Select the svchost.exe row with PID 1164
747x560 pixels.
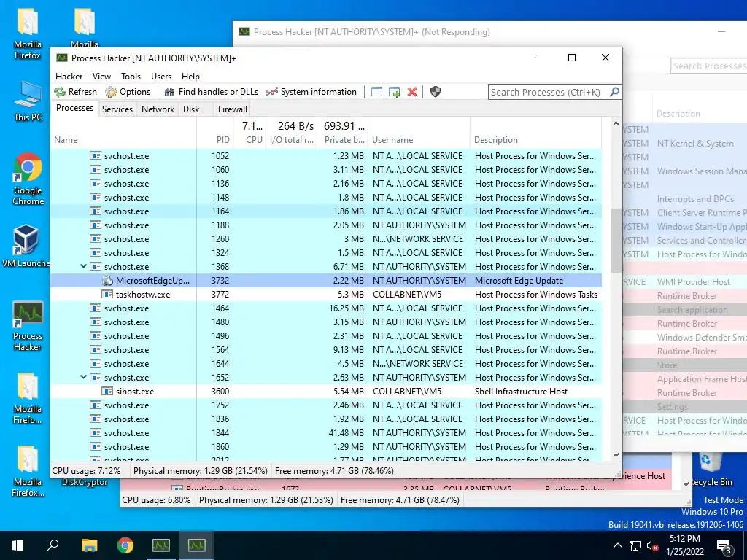(326, 211)
